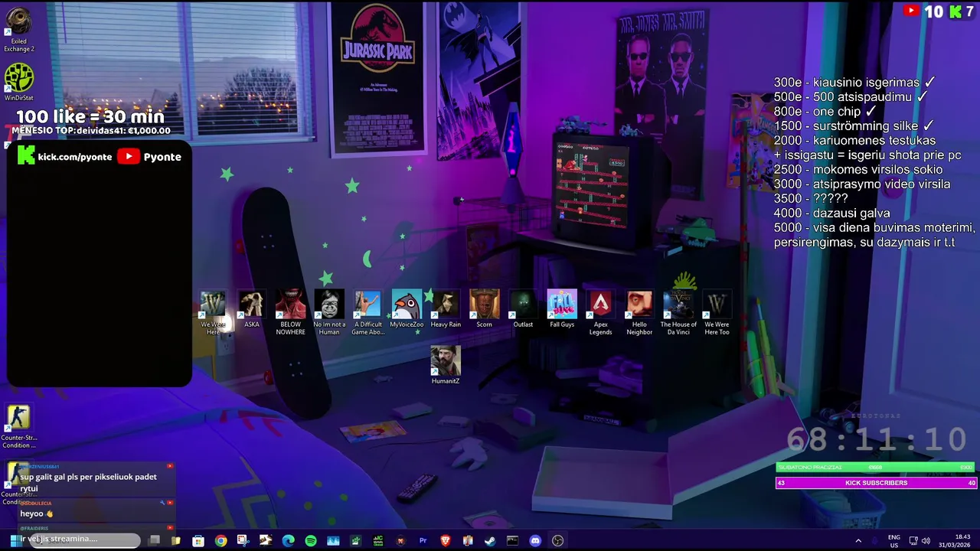Launch the Fall Guys desktop shortcut

562,309
